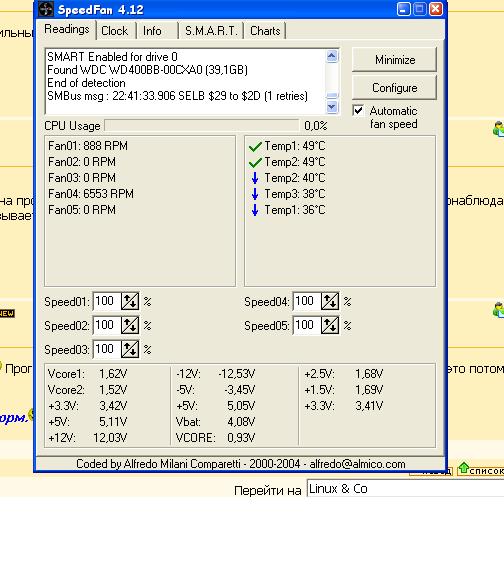Click the 'Found WDC WD400BB-00CXA0' log line

[147, 70]
